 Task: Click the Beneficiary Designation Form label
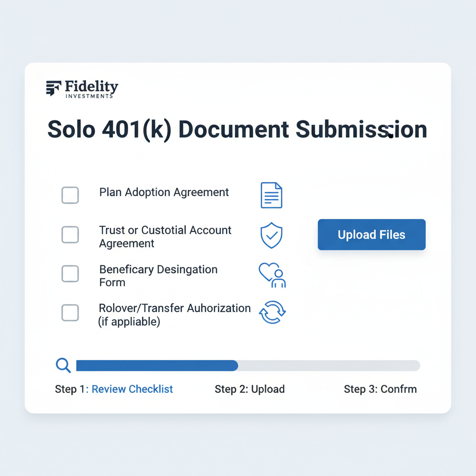[158, 276]
